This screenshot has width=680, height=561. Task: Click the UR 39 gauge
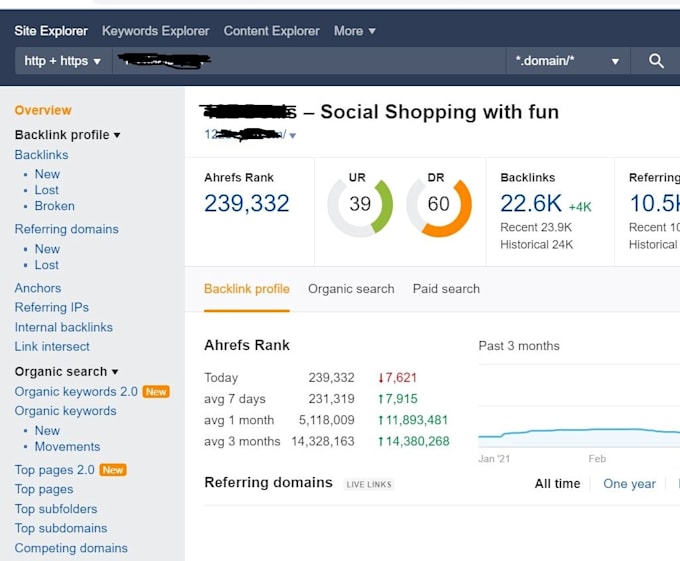pos(360,205)
